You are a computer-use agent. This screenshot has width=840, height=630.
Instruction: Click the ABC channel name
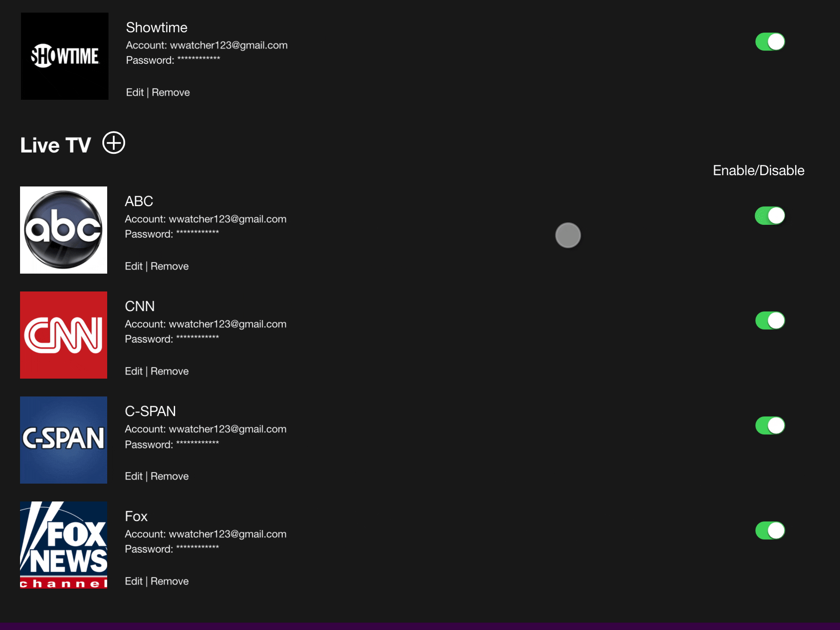(139, 201)
